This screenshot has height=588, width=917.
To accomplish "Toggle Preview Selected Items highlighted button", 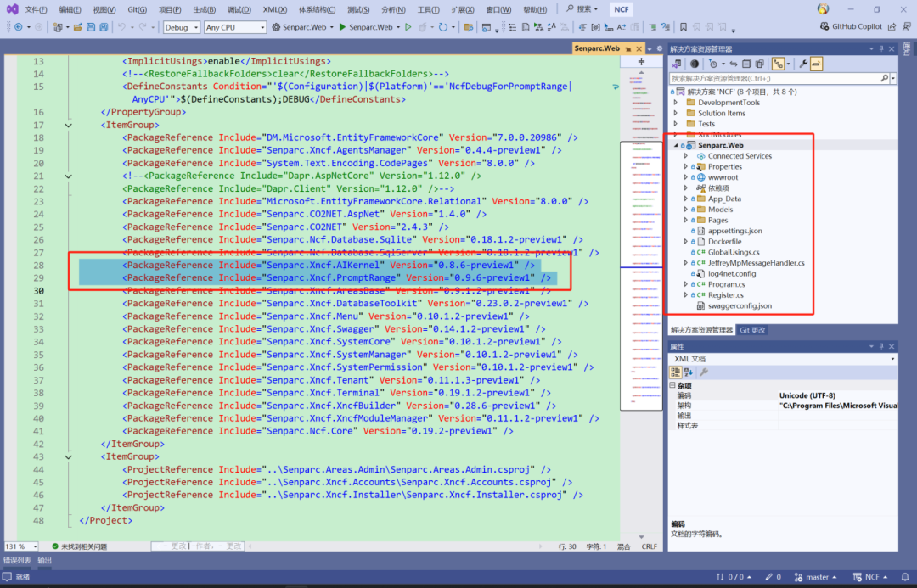I will click(x=817, y=64).
